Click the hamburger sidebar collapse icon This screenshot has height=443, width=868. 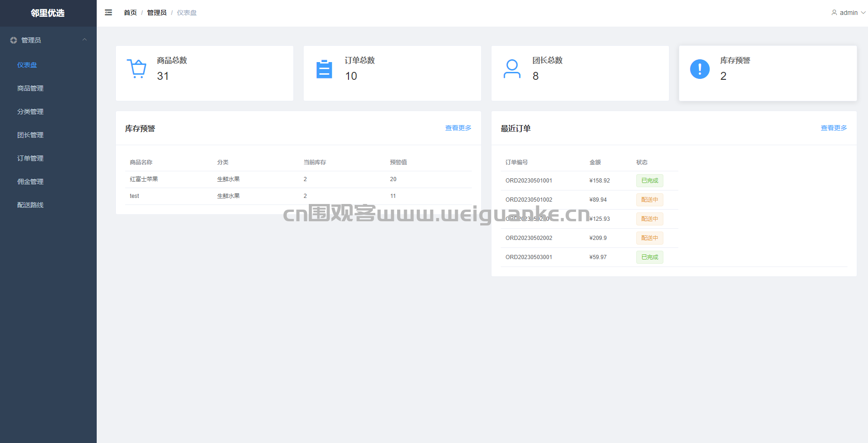coord(108,13)
